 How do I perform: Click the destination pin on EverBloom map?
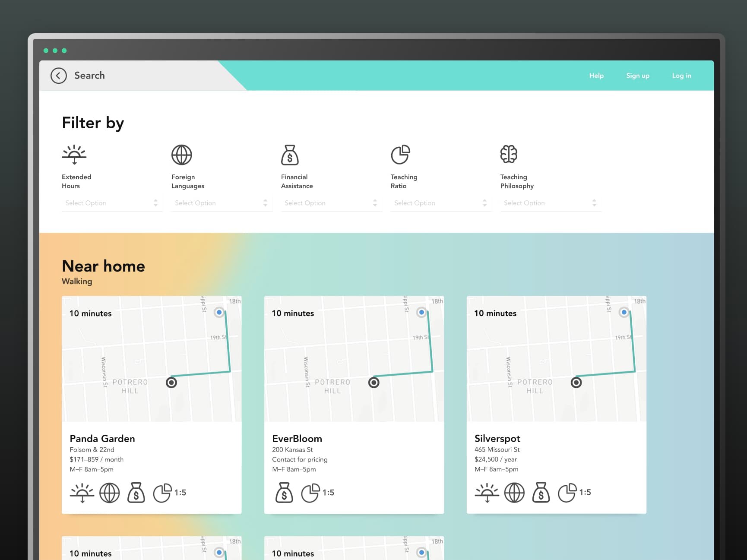click(374, 383)
